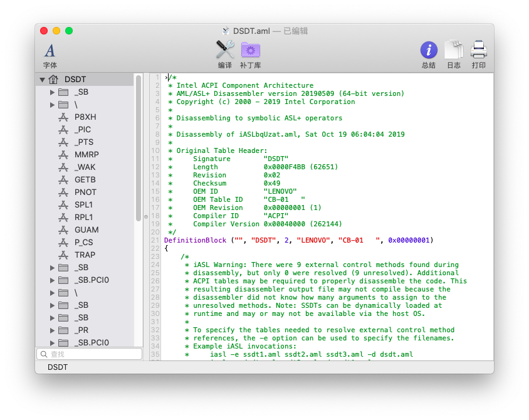Expand the first _SB.PCI0 folder

click(x=53, y=280)
